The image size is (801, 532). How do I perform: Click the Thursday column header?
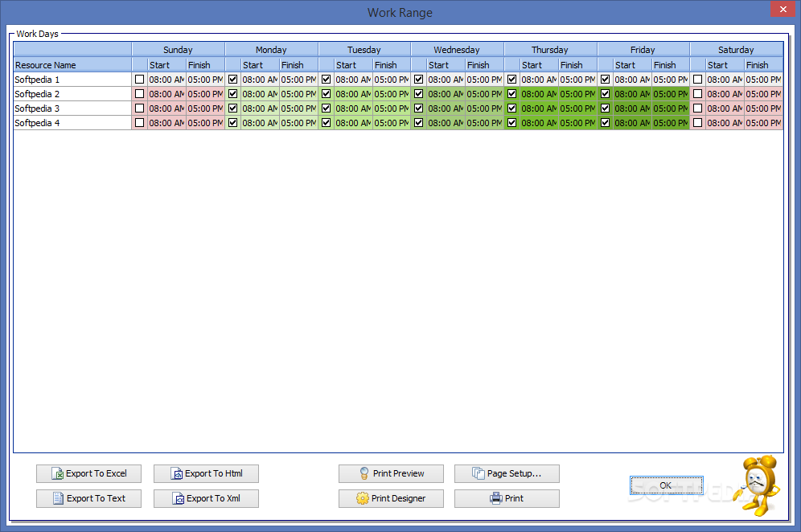(550, 50)
